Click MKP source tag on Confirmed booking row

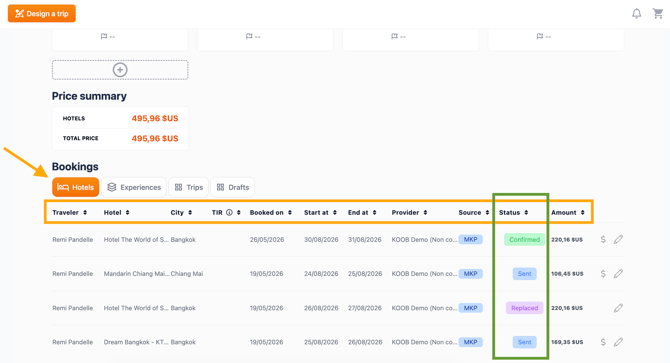[470, 240]
